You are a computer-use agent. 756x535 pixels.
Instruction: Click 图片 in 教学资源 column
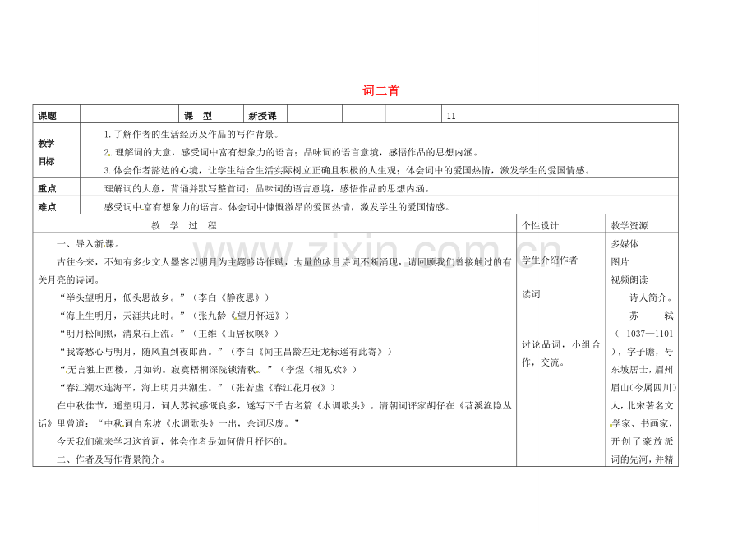coord(620,261)
